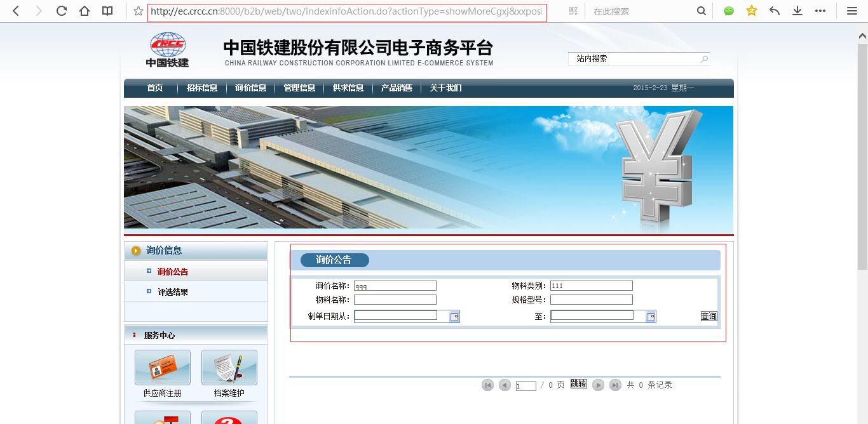Focus the 询价名称 input field

point(395,286)
